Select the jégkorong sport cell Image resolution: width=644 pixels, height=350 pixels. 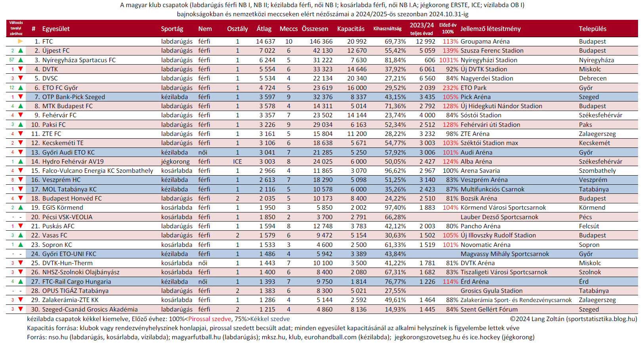point(175,161)
